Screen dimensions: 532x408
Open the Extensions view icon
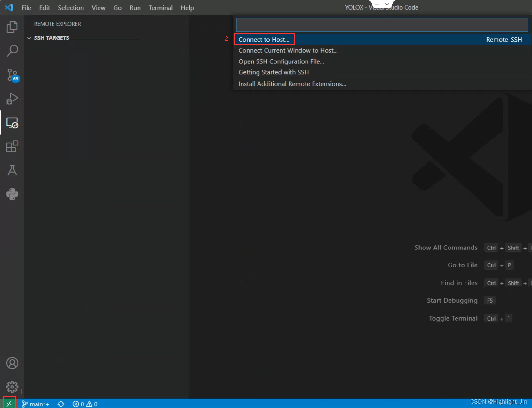[12, 147]
